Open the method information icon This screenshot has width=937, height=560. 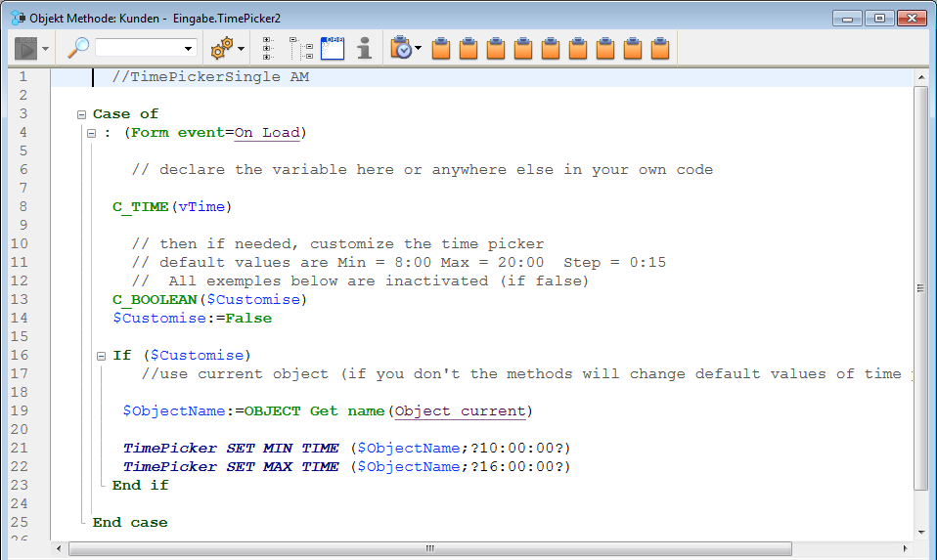click(x=365, y=48)
